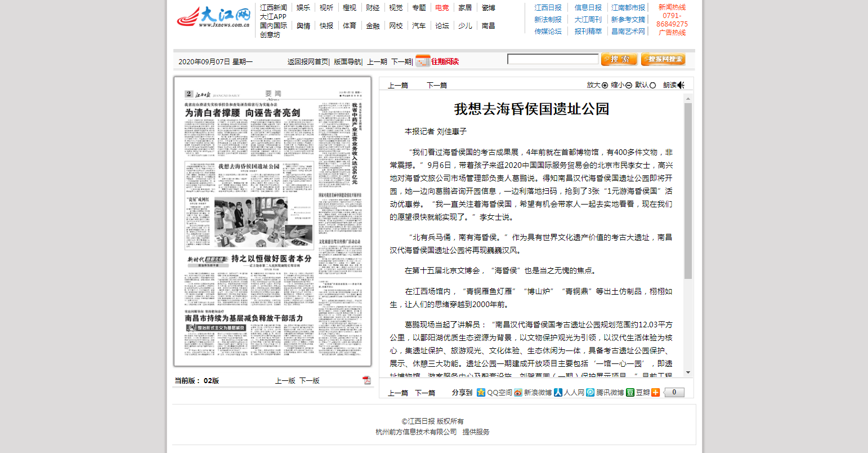Click 返回报网首页 link
Viewport: 868px width, 453px height.
point(308,62)
